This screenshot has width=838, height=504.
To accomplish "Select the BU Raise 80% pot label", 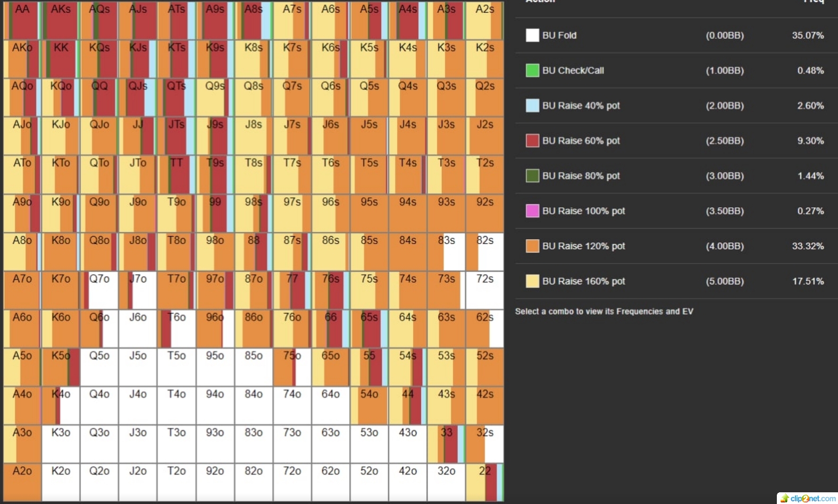I will pos(581,175).
